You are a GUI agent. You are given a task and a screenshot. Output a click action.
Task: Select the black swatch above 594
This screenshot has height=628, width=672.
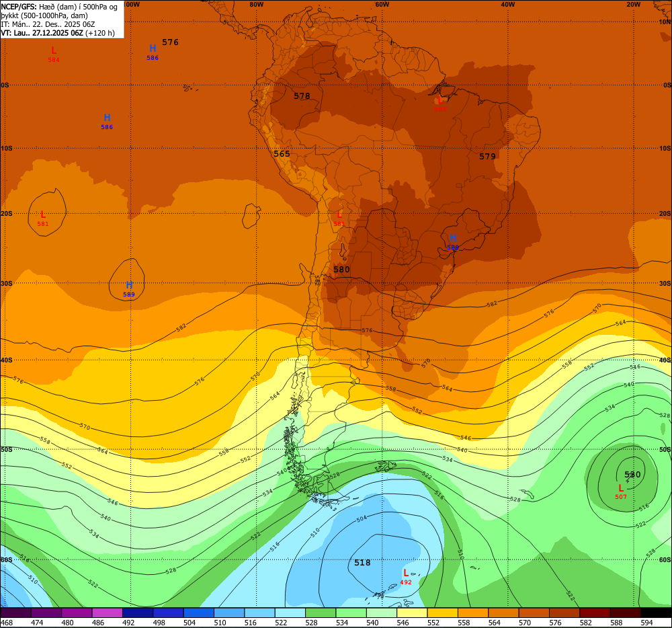tap(656, 613)
